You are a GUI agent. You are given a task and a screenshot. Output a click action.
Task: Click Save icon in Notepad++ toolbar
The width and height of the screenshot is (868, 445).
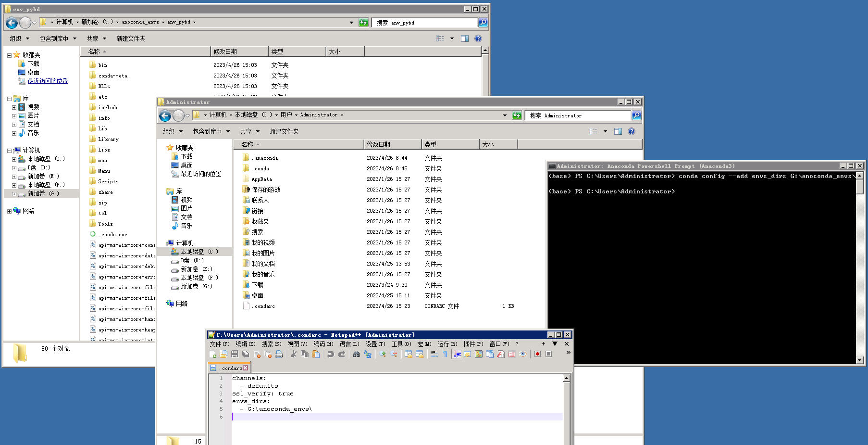pyautogui.click(x=235, y=354)
